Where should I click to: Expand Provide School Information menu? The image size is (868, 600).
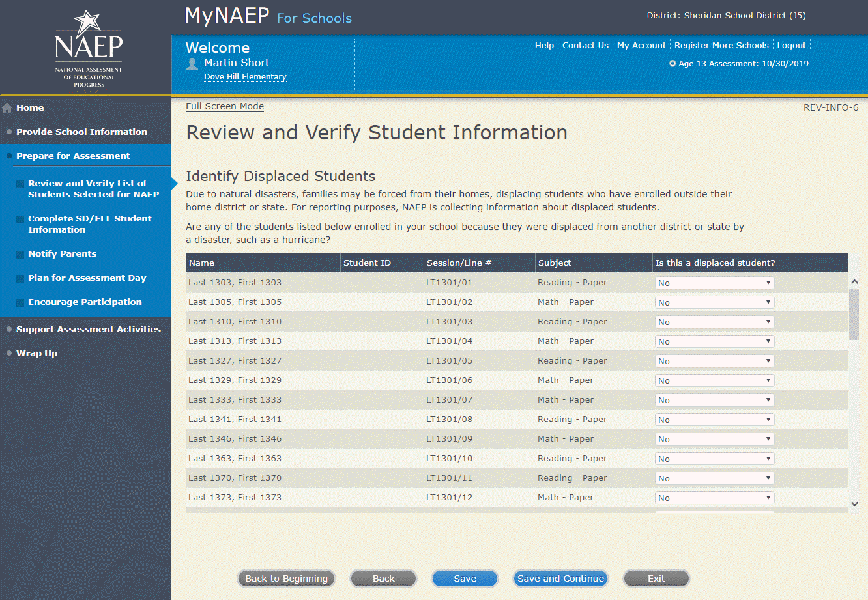tap(81, 132)
